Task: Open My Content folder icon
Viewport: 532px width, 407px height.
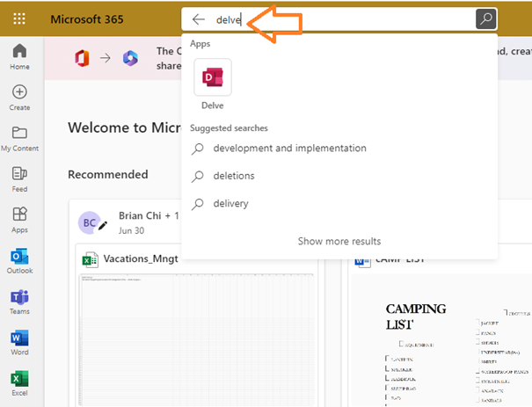Action: pos(19,139)
